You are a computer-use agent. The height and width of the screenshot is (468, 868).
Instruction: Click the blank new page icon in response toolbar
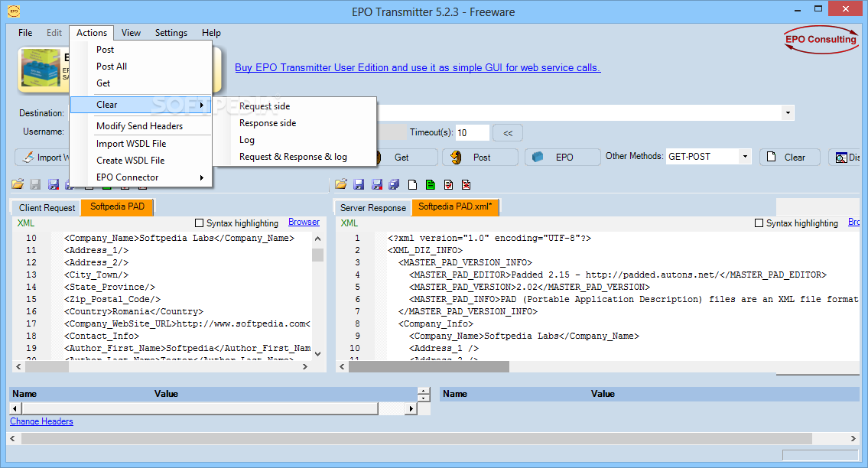(x=412, y=184)
